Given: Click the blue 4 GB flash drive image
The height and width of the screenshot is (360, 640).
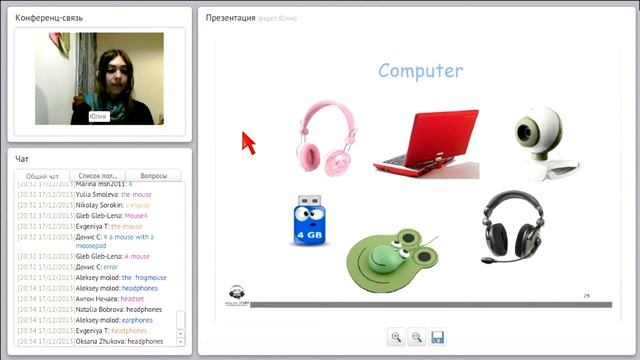Looking at the screenshot, I should [x=310, y=220].
